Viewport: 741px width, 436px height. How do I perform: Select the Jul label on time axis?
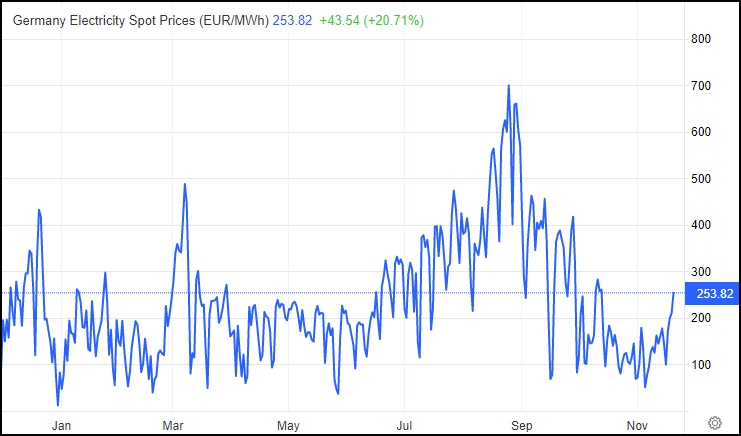pos(404,426)
